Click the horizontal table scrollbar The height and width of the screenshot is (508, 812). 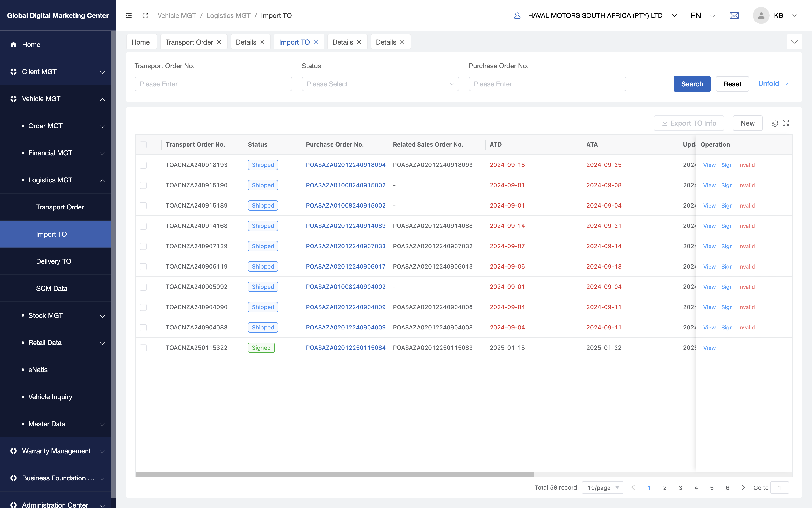point(334,474)
